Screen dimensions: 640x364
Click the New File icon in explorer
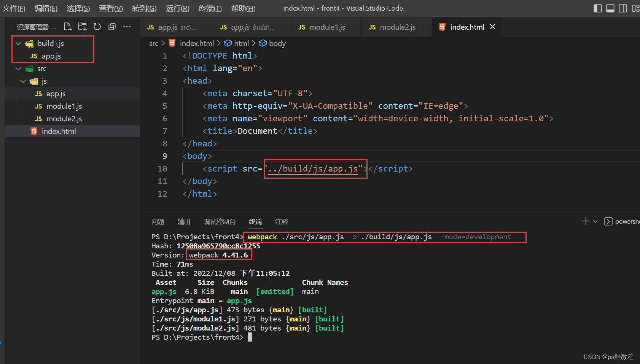(x=68, y=27)
